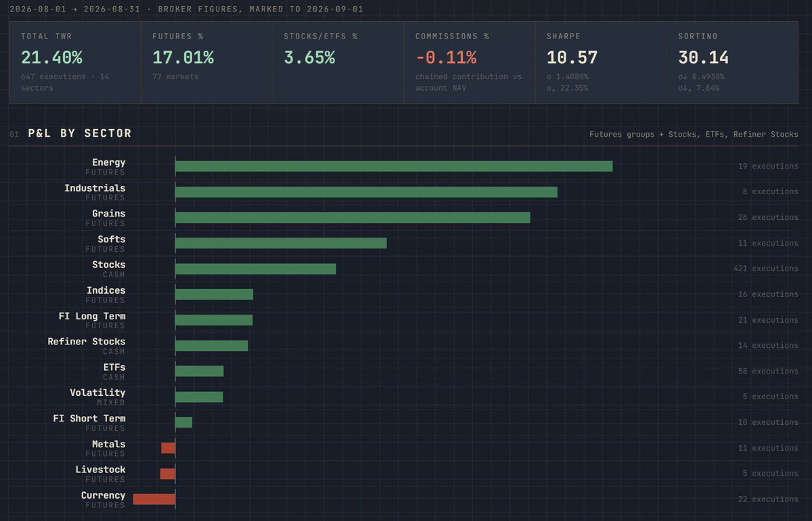Image resolution: width=812 pixels, height=521 pixels.
Task: Select the Softs sector bar
Action: click(281, 243)
